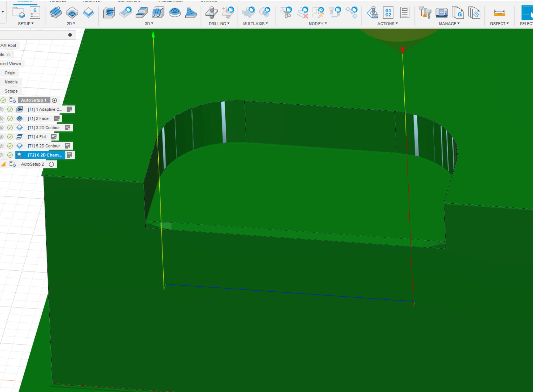Open the Simulate toolpath icon
The height and width of the screenshot is (392, 533).
tap(373, 12)
